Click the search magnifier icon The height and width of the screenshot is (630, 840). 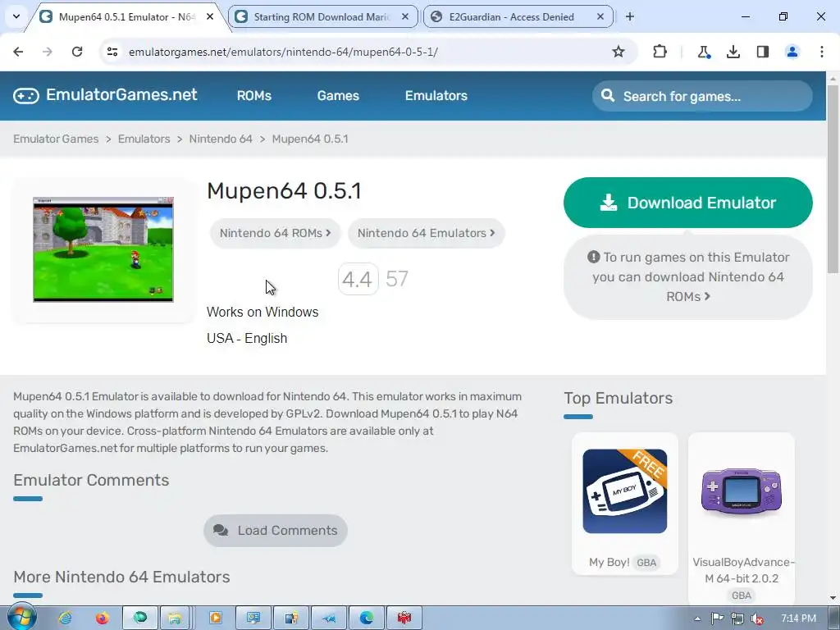coord(608,95)
